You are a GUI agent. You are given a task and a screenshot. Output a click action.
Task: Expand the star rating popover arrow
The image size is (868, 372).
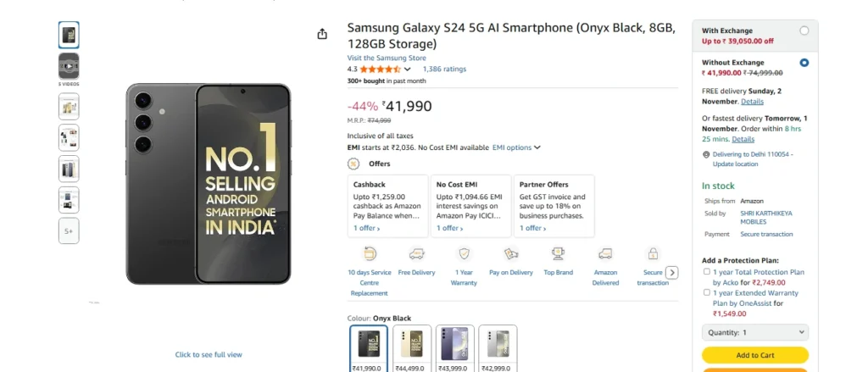pos(408,69)
